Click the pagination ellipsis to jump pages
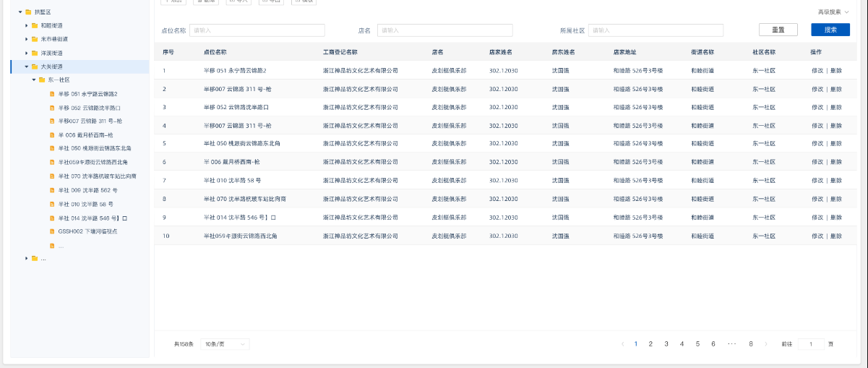868x368 pixels. point(731,344)
